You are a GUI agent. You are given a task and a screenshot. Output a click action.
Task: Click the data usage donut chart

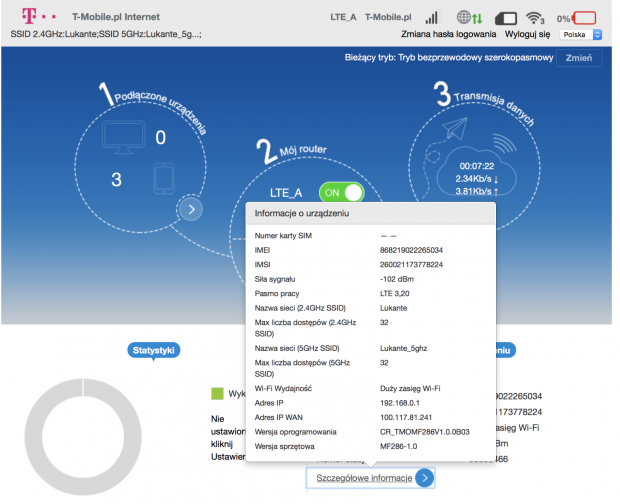pyautogui.click(x=83, y=436)
